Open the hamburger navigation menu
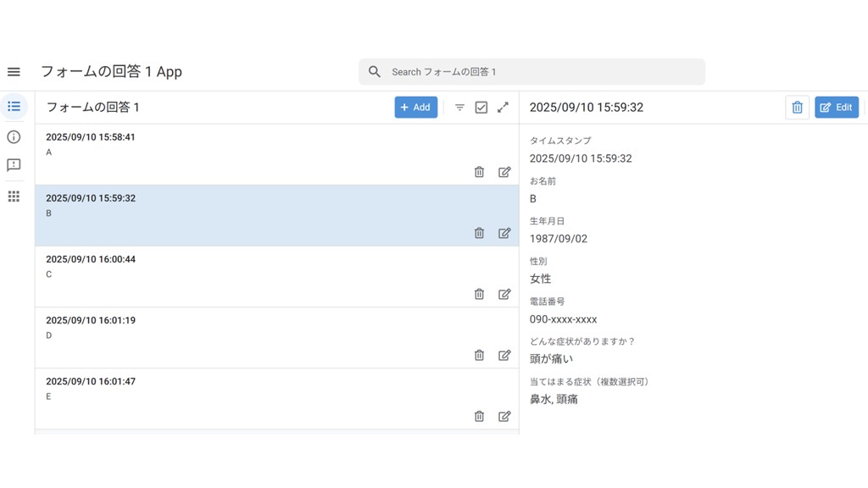 14,72
